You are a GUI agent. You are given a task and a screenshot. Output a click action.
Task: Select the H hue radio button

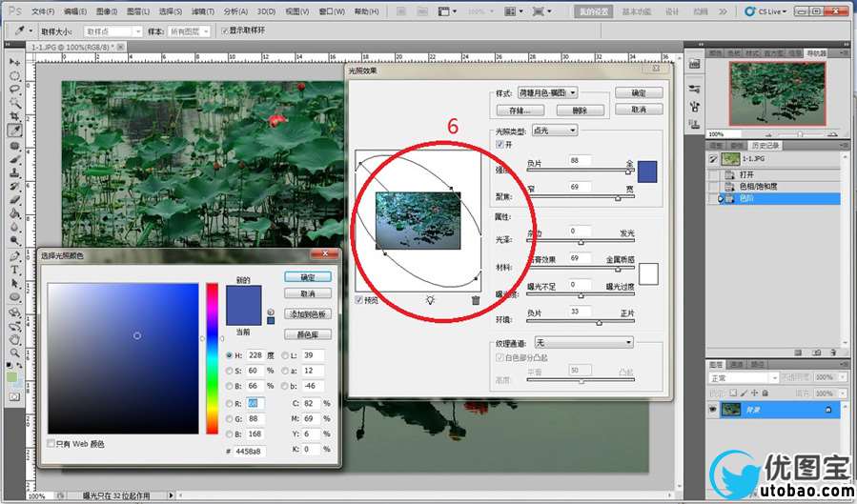[230, 355]
